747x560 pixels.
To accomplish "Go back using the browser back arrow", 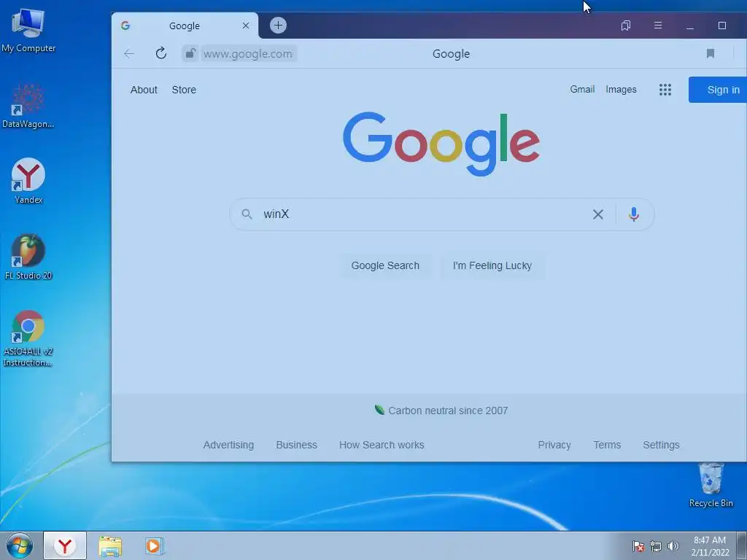I will (x=129, y=53).
